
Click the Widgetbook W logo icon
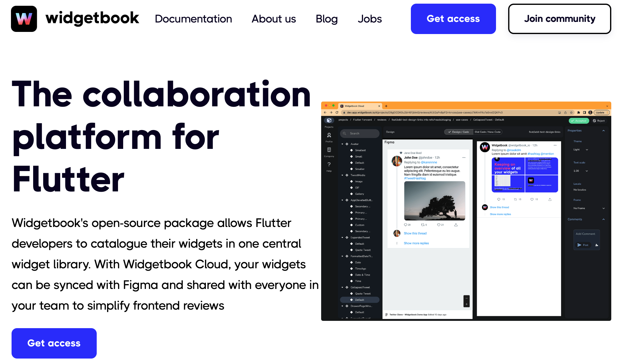(24, 19)
